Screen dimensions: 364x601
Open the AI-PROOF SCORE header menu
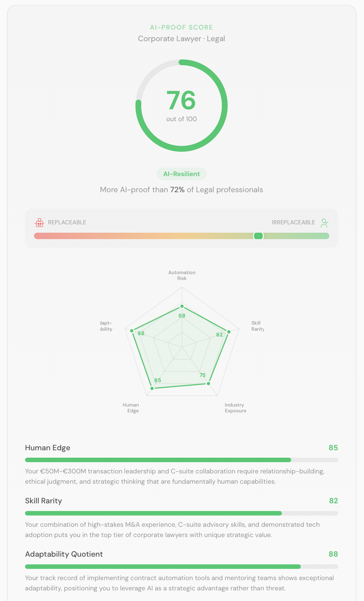pos(182,27)
